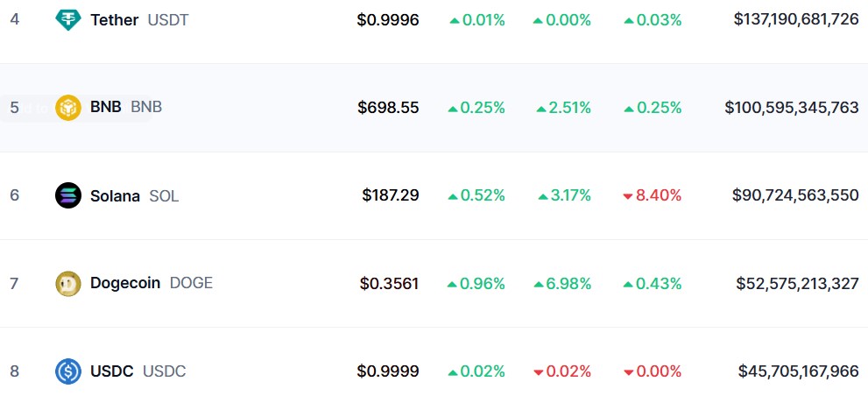This screenshot has height=410, width=868.
Task: Click Solana's $187.29 price
Action: [391, 195]
